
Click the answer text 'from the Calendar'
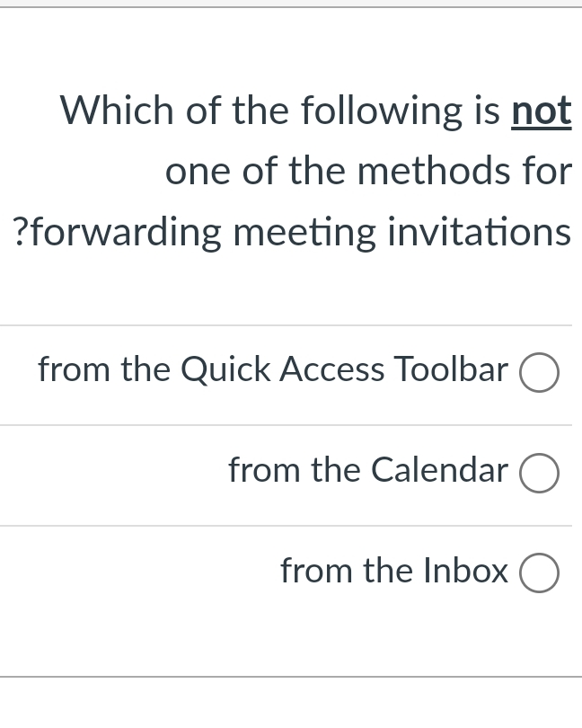point(367,471)
